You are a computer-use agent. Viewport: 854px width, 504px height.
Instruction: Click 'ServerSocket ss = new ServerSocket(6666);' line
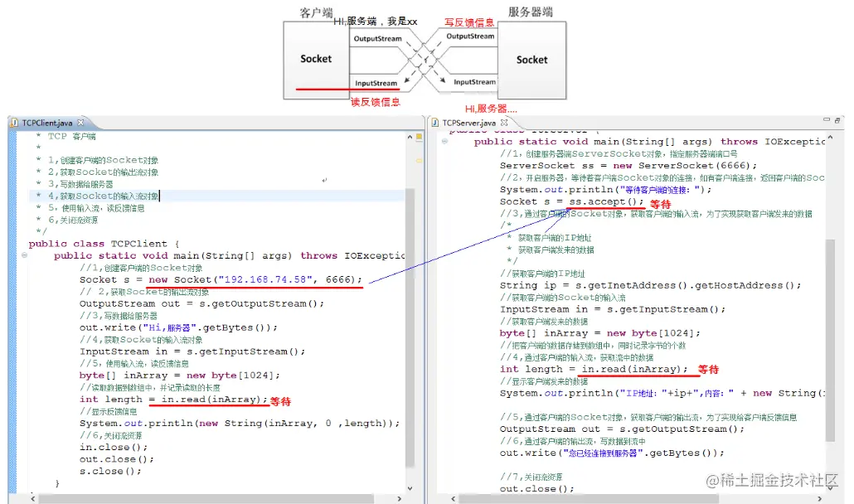(628, 165)
